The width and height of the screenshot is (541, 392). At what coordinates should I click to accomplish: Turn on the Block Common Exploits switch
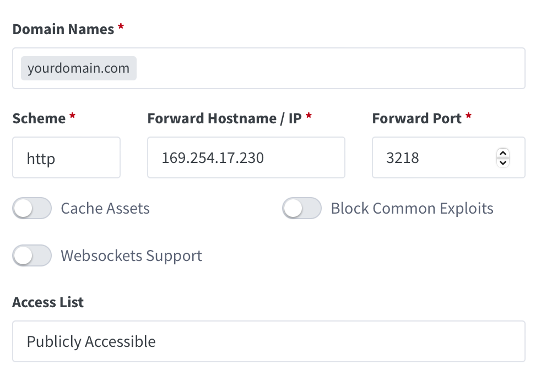tap(302, 209)
